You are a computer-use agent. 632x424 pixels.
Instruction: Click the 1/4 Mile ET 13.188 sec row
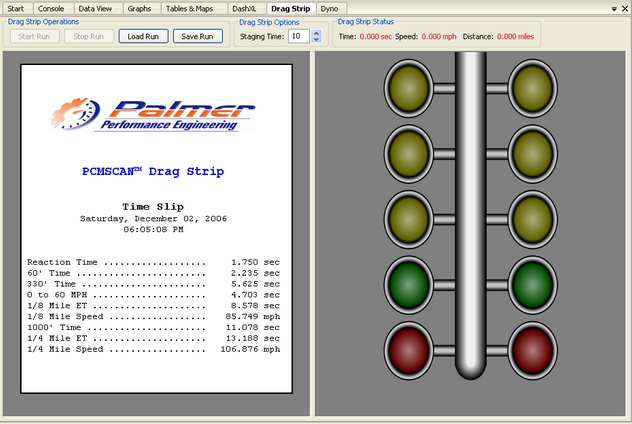coord(154,339)
